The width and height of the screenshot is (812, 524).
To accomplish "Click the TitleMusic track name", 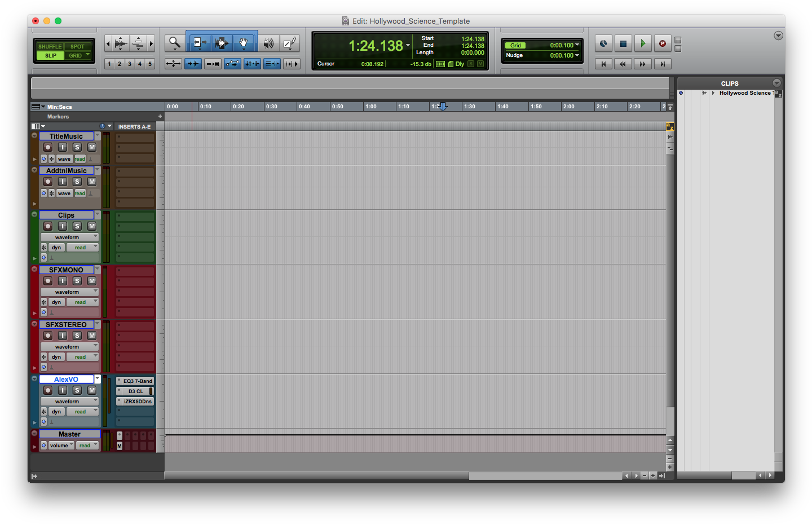I will coord(66,136).
